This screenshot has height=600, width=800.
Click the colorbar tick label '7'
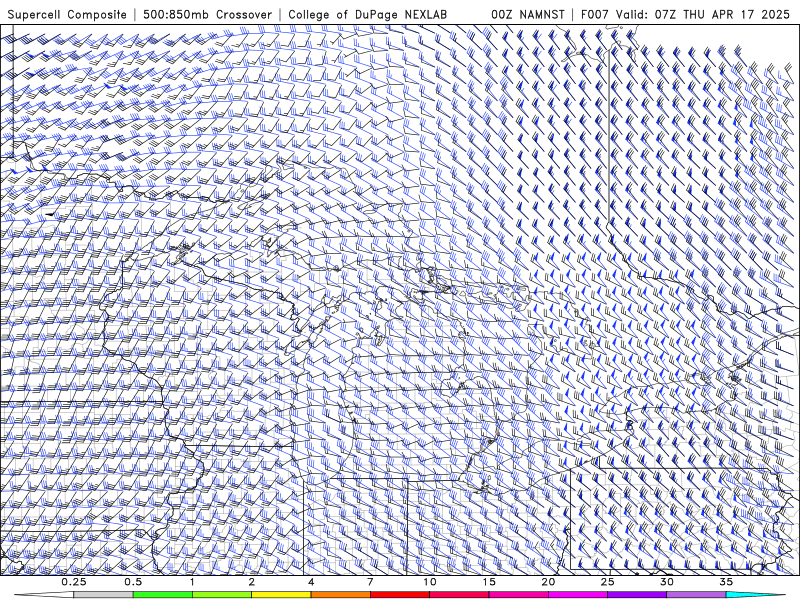tap(370, 582)
